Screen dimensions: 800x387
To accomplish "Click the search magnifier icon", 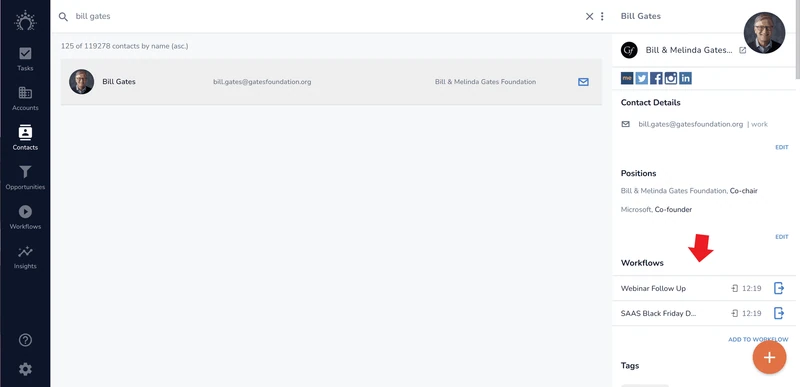I will [63, 16].
